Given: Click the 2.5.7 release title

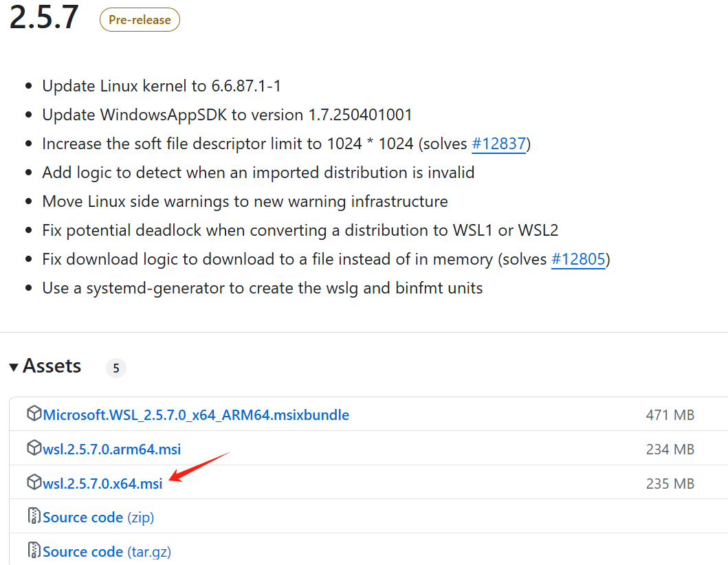Looking at the screenshot, I should [x=44, y=19].
